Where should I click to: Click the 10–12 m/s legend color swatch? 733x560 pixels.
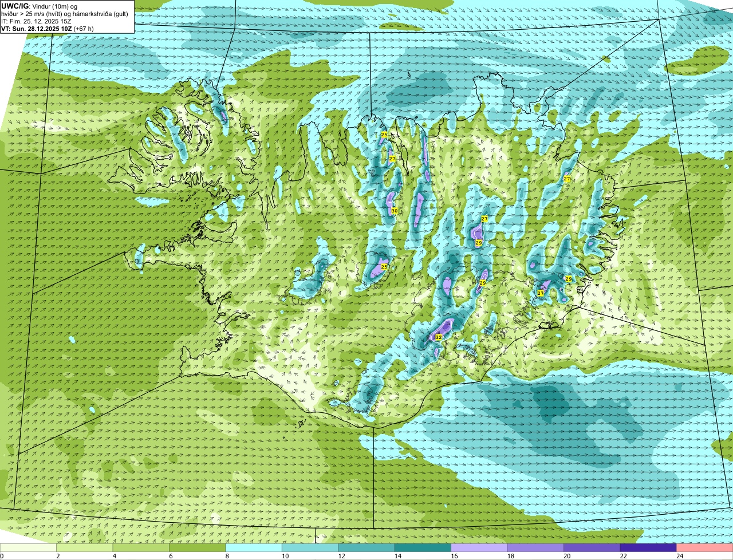click(x=310, y=548)
